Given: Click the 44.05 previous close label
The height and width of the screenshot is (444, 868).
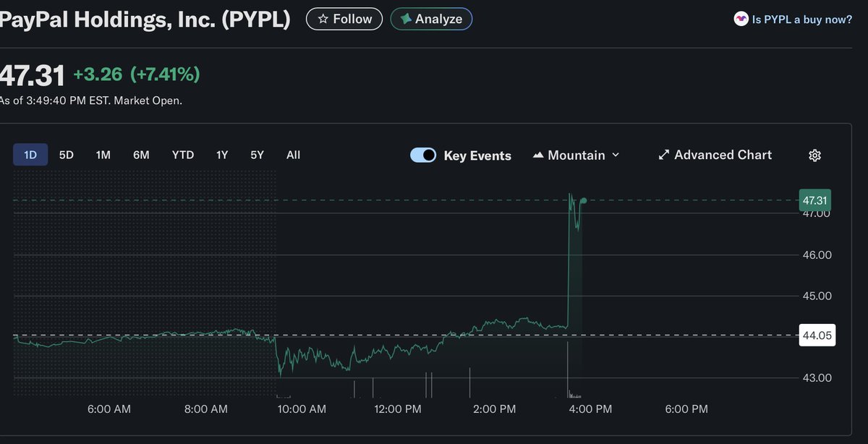Looking at the screenshot, I should [x=817, y=335].
